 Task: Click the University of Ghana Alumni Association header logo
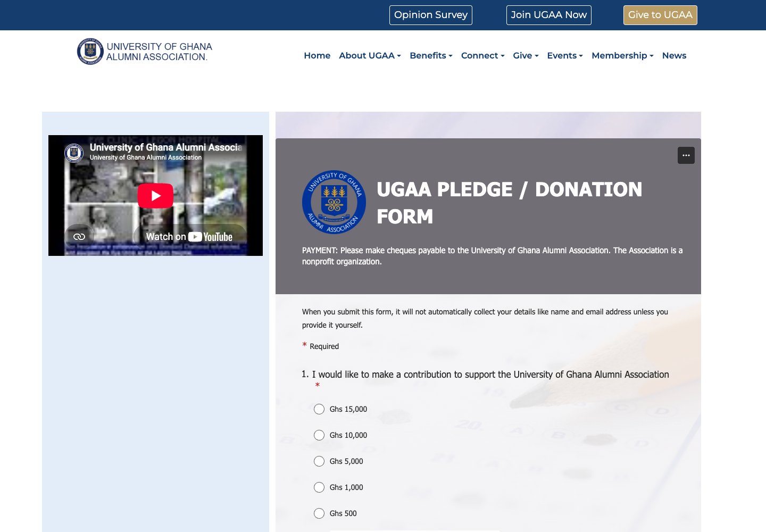pos(145,52)
